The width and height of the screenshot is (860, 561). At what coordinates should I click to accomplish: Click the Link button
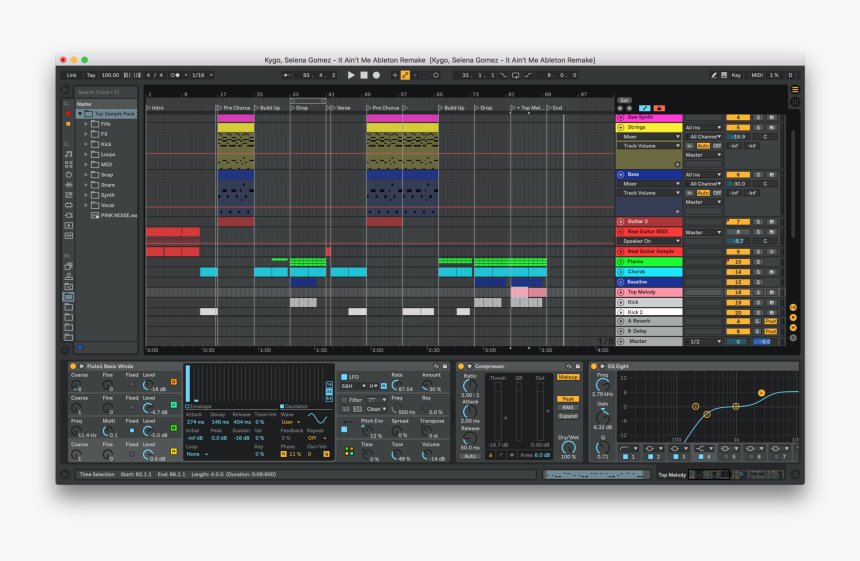coord(71,75)
